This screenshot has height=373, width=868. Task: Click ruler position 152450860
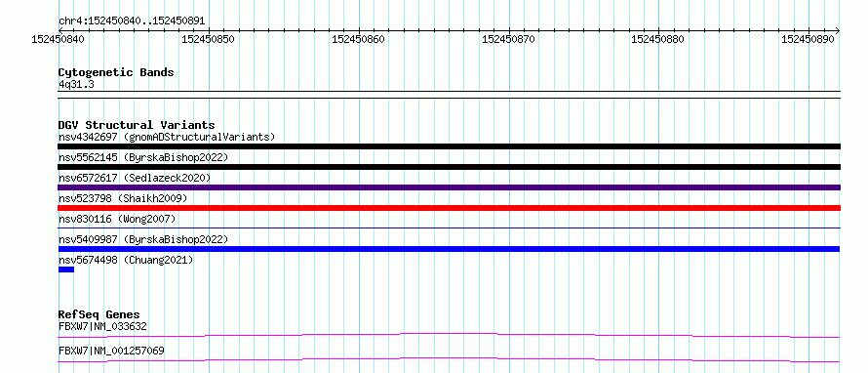click(358, 39)
